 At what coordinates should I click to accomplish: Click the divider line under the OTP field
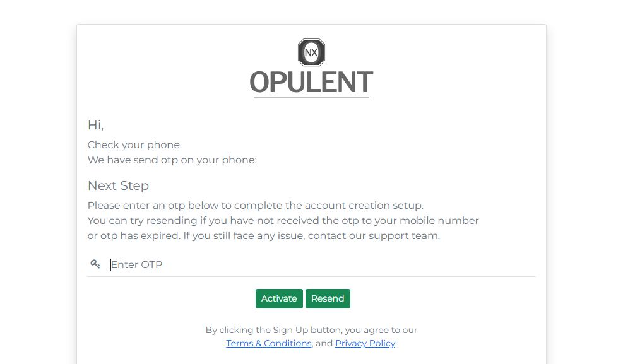311,276
